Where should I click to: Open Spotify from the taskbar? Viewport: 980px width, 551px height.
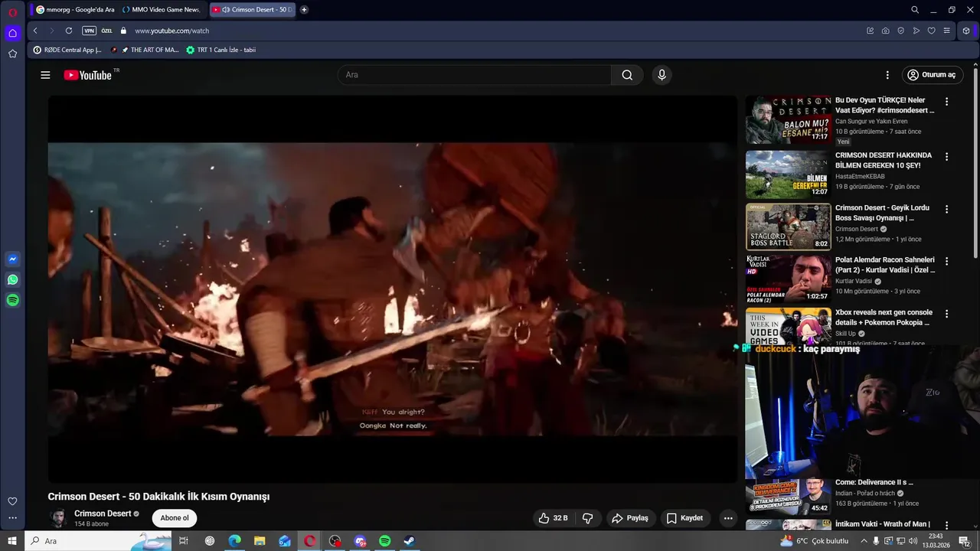pyautogui.click(x=385, y=541)
